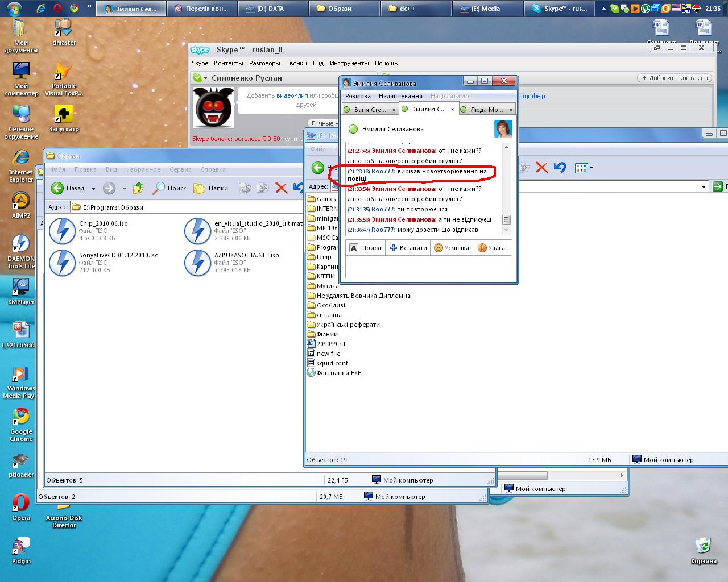Open the Налаштування menu in the chat window
728x582 pixels.
400,96
